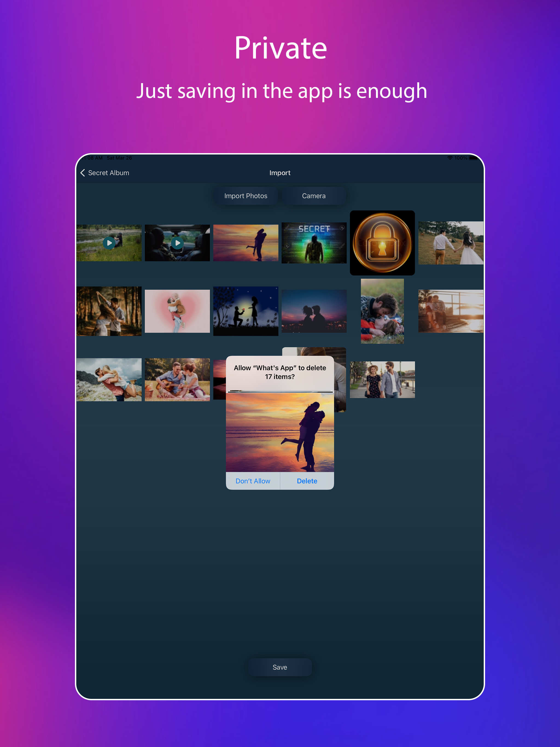Choose the couple lying on grass thumbnail
This screenshot has height=747, width=560.
tap(382, 311)
